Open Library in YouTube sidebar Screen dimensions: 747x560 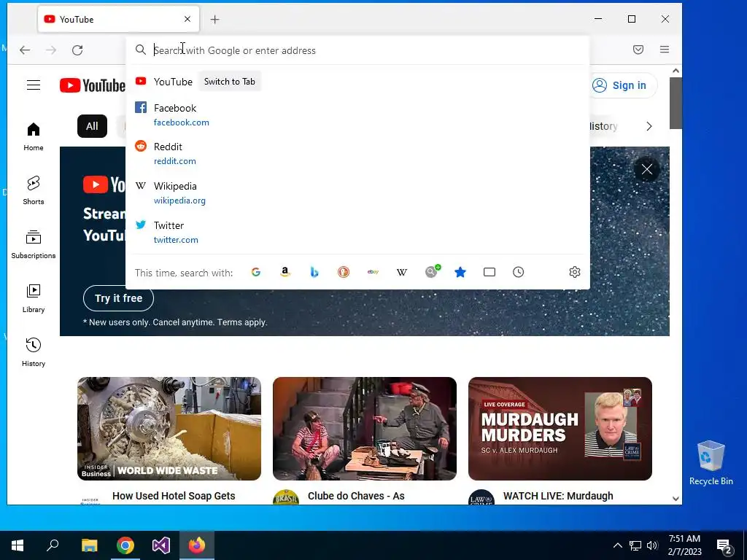pyautogui.click(x=34, y=298)
